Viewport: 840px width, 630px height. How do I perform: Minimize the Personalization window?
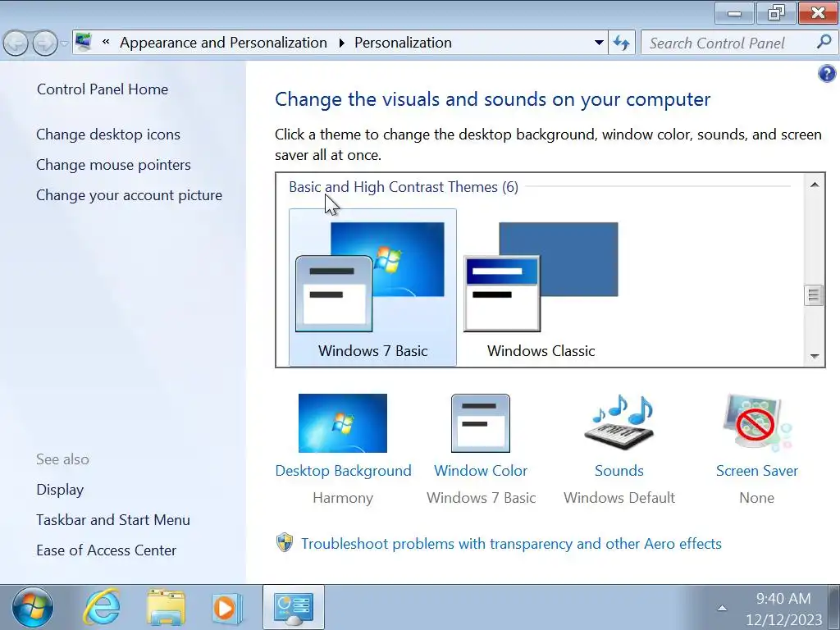734,13
